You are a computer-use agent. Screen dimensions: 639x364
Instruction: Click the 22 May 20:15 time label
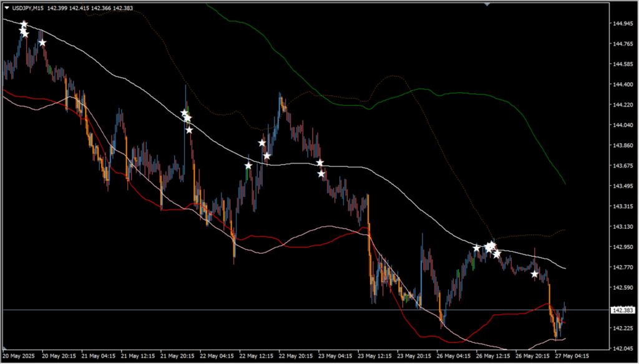[296, 355]
